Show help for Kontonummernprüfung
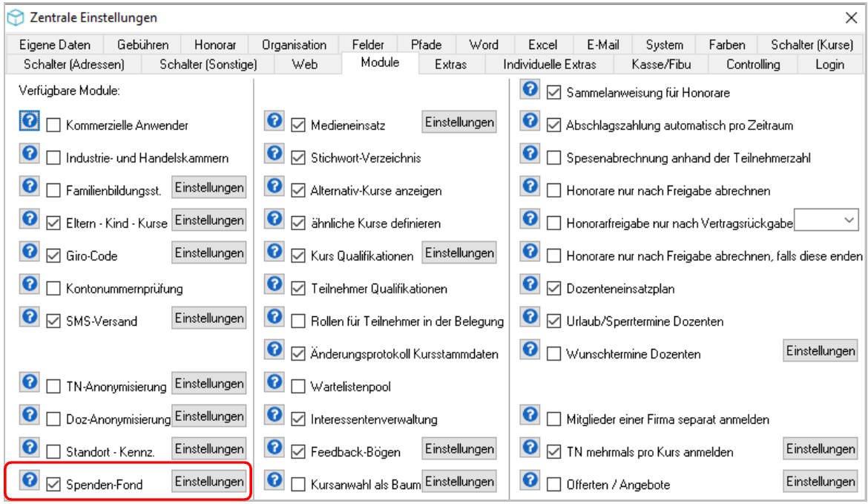This screenshot has height=504, width=868. click(30, 284)
